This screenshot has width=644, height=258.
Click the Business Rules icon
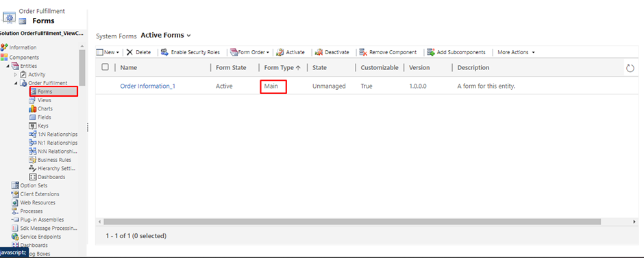click(x=32, y=160)
